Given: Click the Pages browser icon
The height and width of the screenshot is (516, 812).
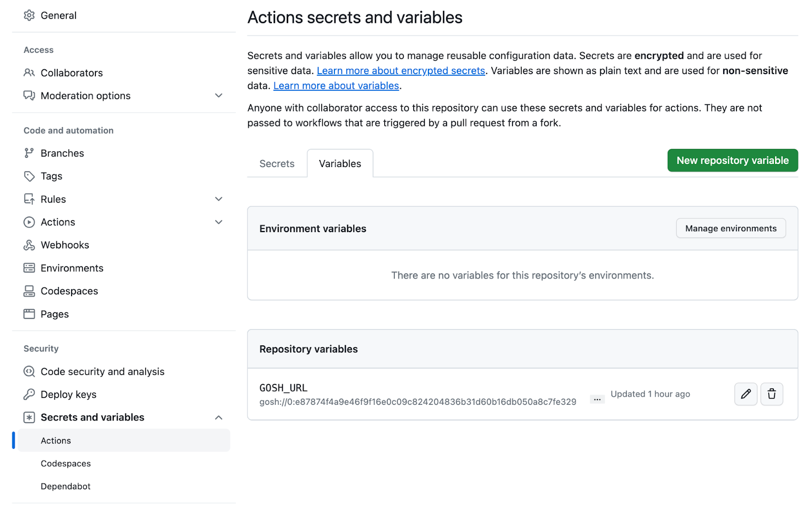Looking at the screenshot, I should point(29,314).
